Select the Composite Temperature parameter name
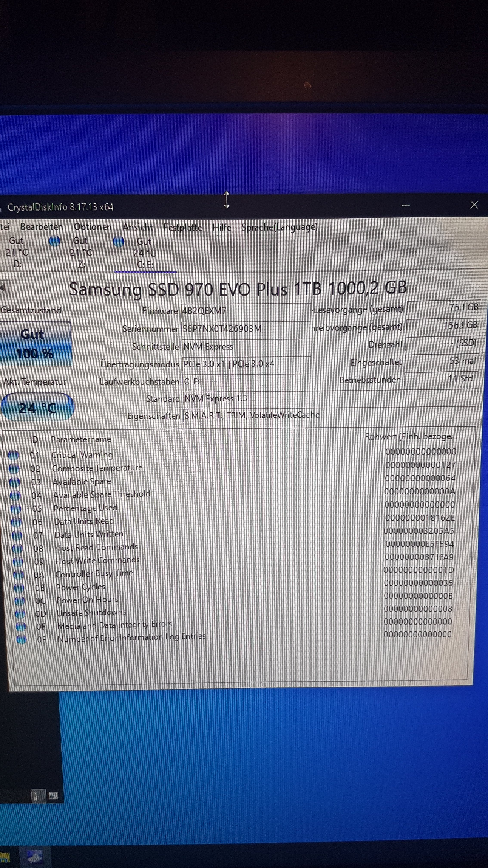The height and width of the screenshot is (868, 488). (x=97, y=468)
